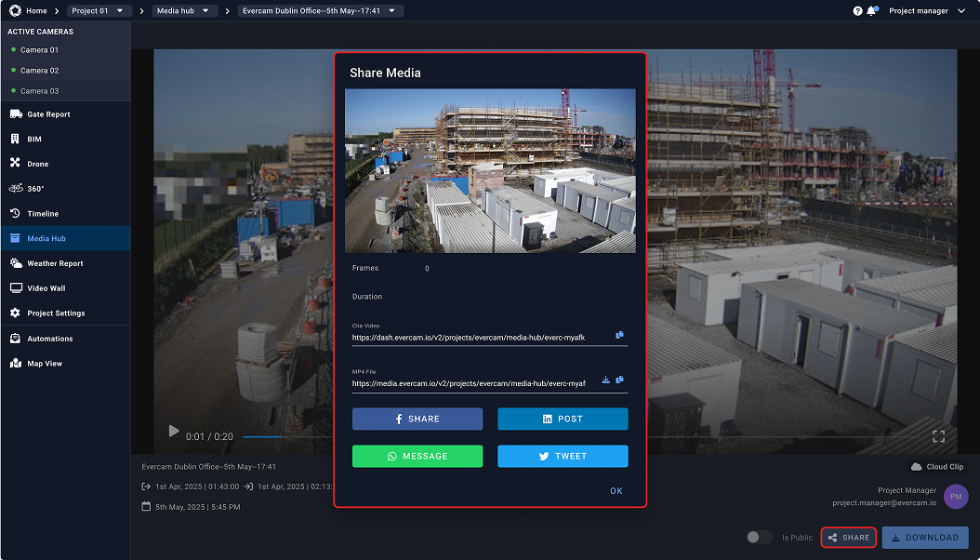Toggle the Is Public switch
Image resolution: width=980 pixels, height=560 pixels.
click(x=759, y=537)
